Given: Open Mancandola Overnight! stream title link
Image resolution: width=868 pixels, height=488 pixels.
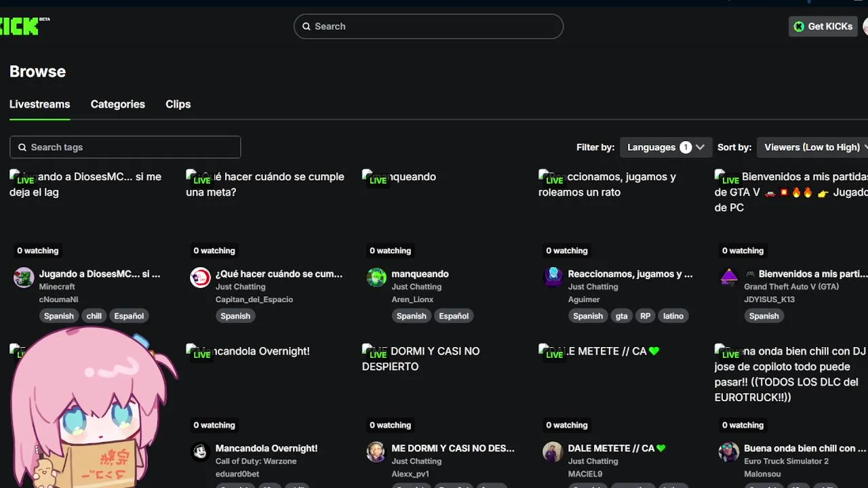Looking at the screenshot, I should click(267, 448).
